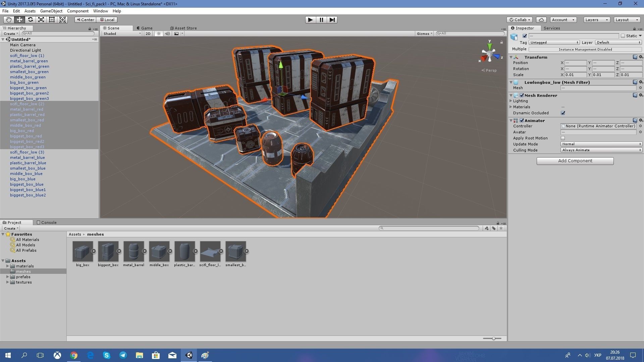The image size is (644, 362).
Task: Click Controller object picker circle
Action: point(640,126)
